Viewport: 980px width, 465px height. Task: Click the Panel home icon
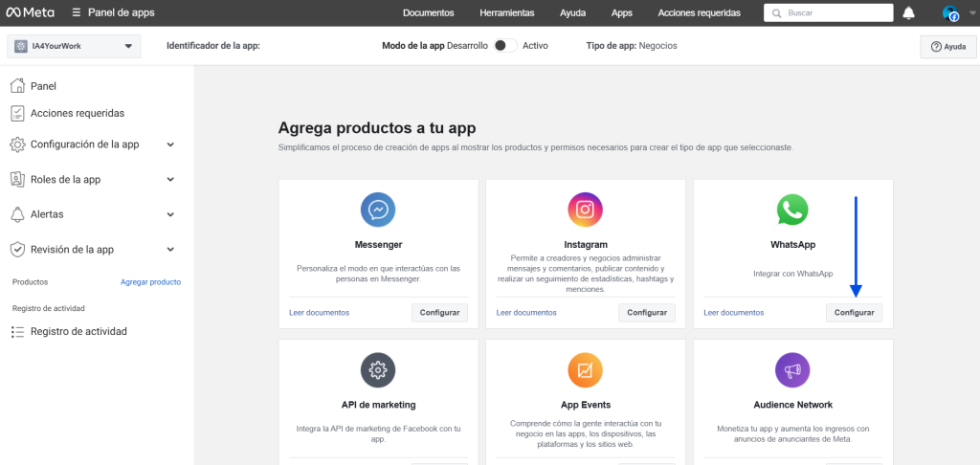pyautogui.click(x=17, y=85)
